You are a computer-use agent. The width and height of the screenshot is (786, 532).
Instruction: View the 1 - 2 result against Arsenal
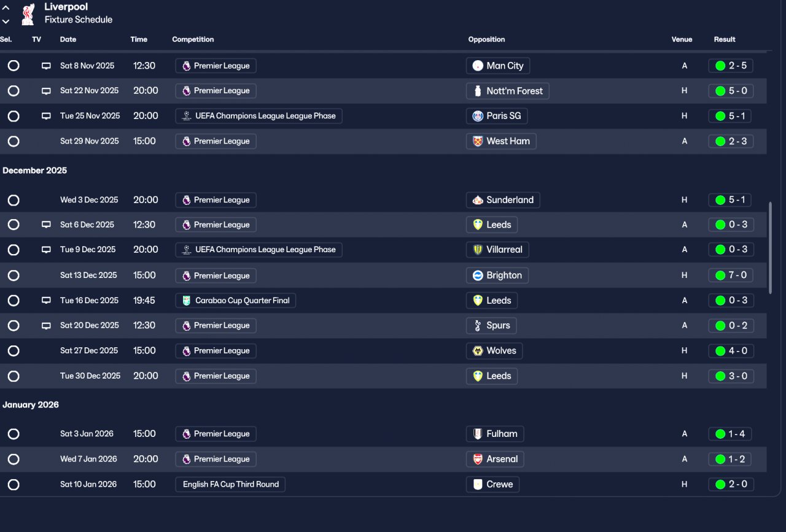pos(731,459)
